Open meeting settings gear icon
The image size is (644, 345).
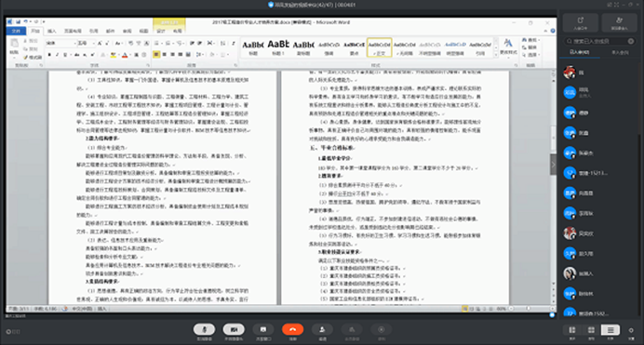(x=631, y=330)
